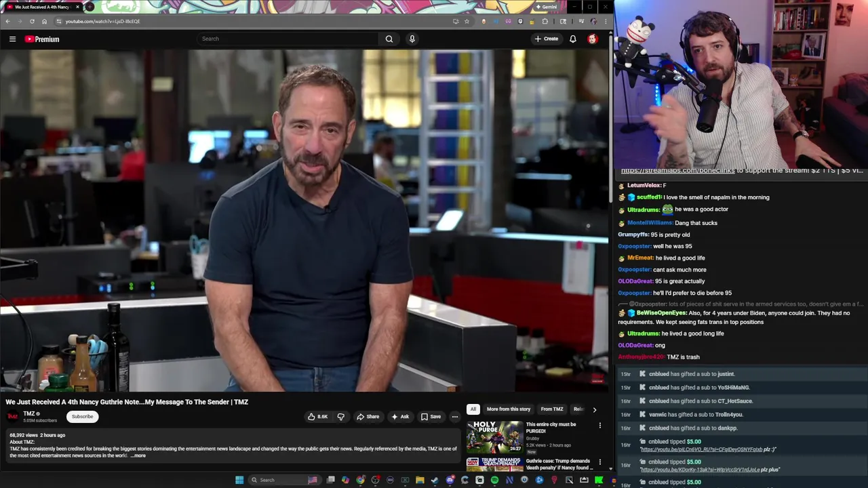Open a new browser tab

tap(90, 7)
